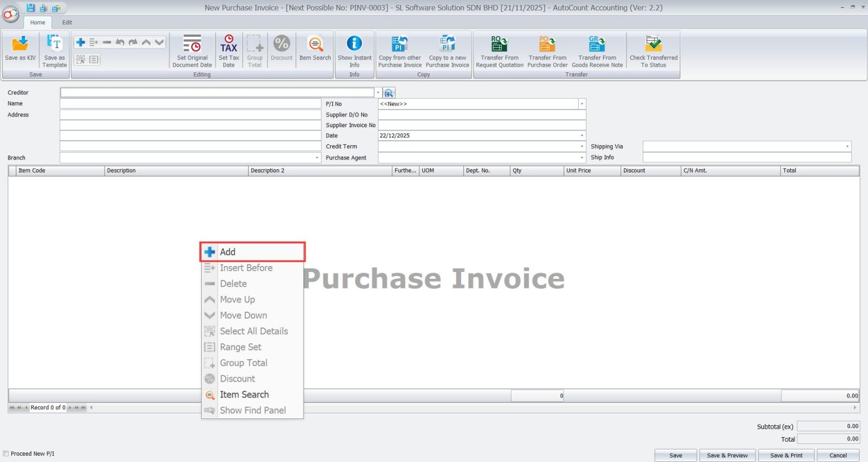Expand the Credit Term dropdown
The width and height of the screenshot is (868, 462).
[581, 146]
